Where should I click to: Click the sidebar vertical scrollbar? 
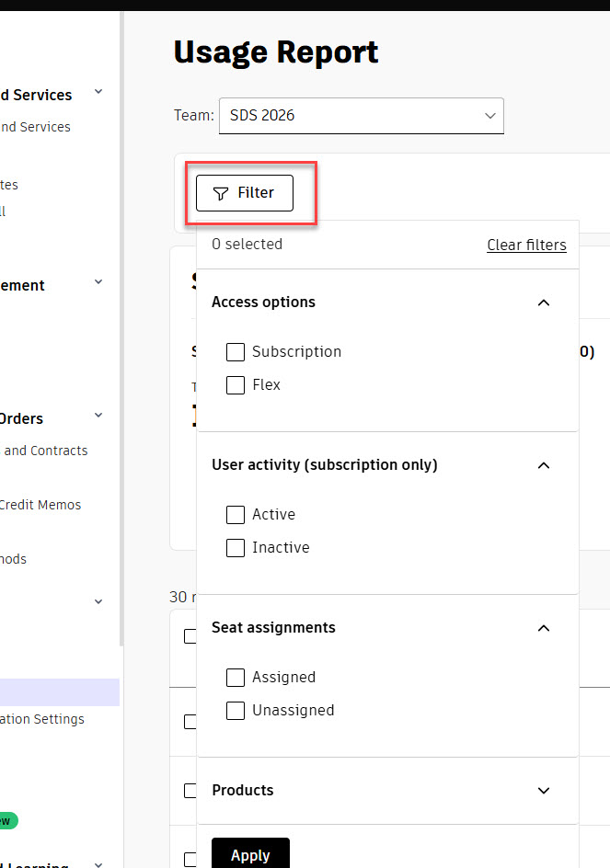121,329
